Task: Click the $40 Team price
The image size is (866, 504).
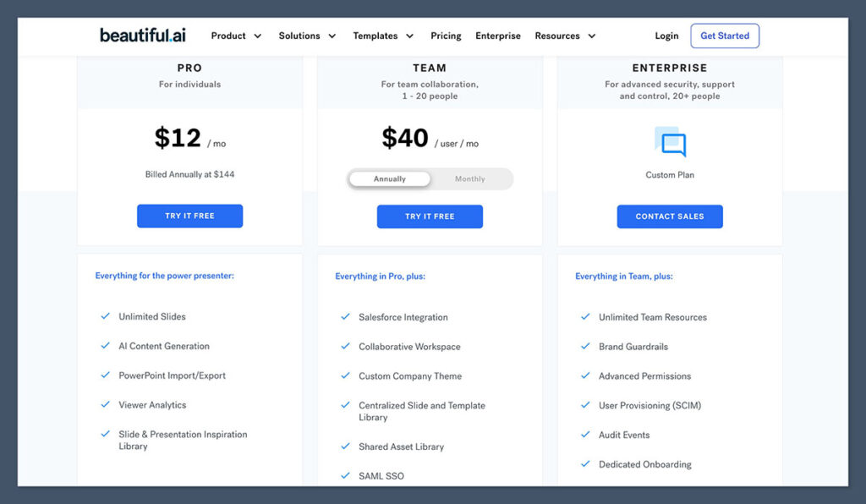Action: 405,138
